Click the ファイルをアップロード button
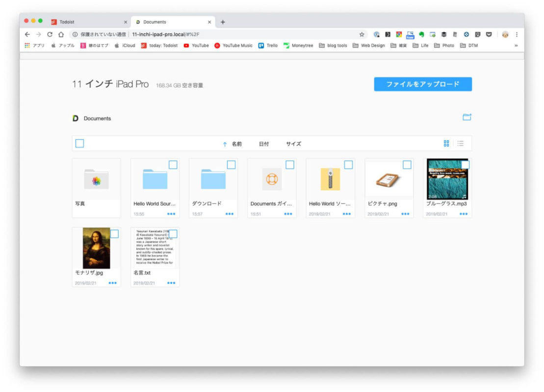 (423, 84)
